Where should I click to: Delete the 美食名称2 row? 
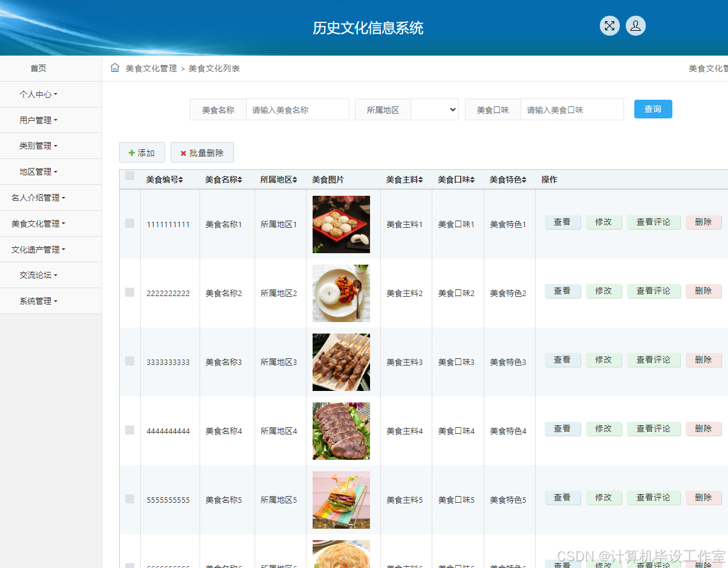[704, 291]
